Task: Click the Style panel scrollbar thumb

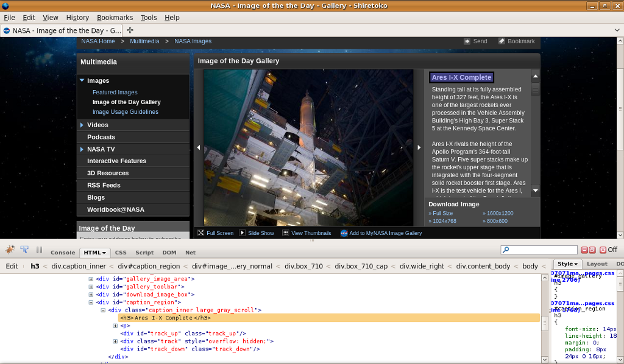Action: (x=620, y=284)
